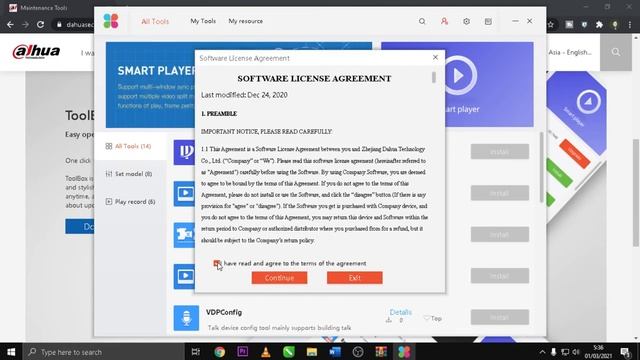
Task: Open WinRAR from the taskbar
Action: [x=381, y=352]
